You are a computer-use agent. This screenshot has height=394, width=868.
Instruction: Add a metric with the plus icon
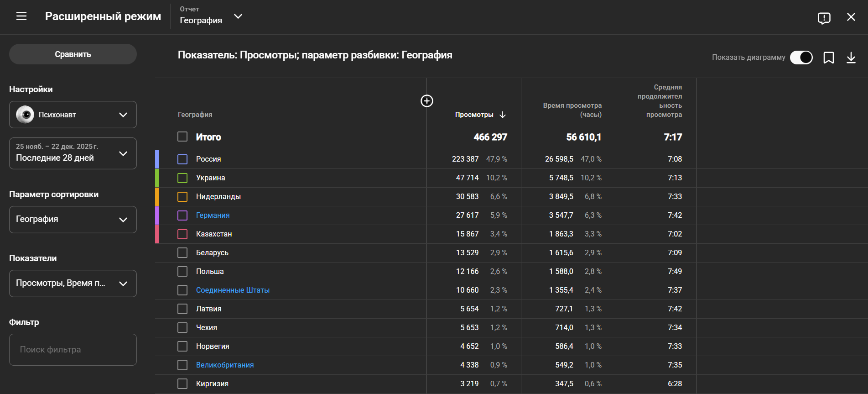(426, 101)
